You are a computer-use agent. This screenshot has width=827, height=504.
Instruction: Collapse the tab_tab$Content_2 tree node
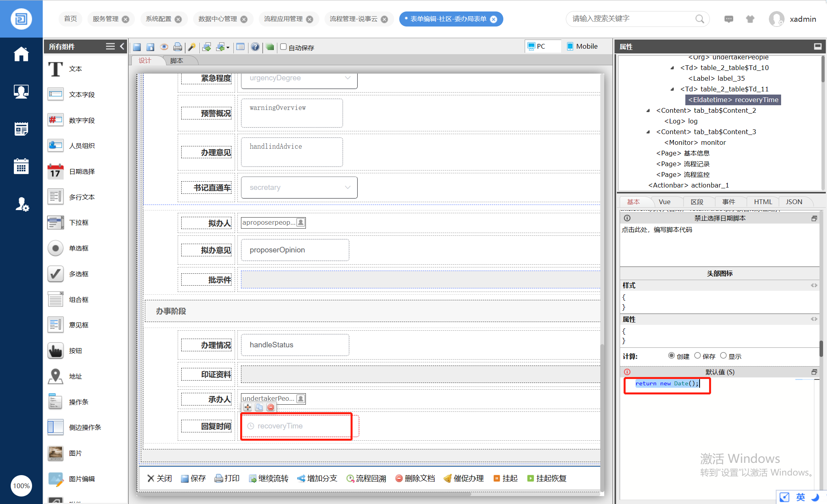tap(648, 110)
